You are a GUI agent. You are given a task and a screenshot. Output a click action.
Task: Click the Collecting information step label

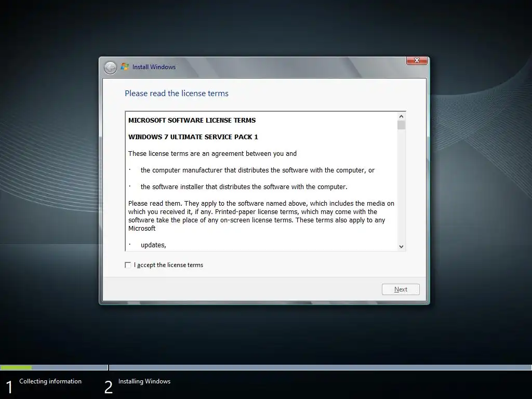50,381
